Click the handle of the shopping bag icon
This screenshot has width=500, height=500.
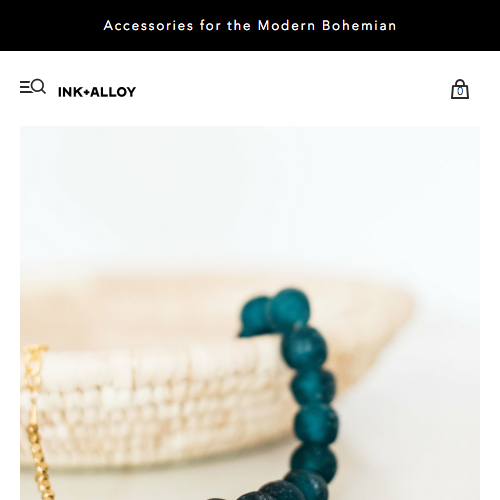460,83
